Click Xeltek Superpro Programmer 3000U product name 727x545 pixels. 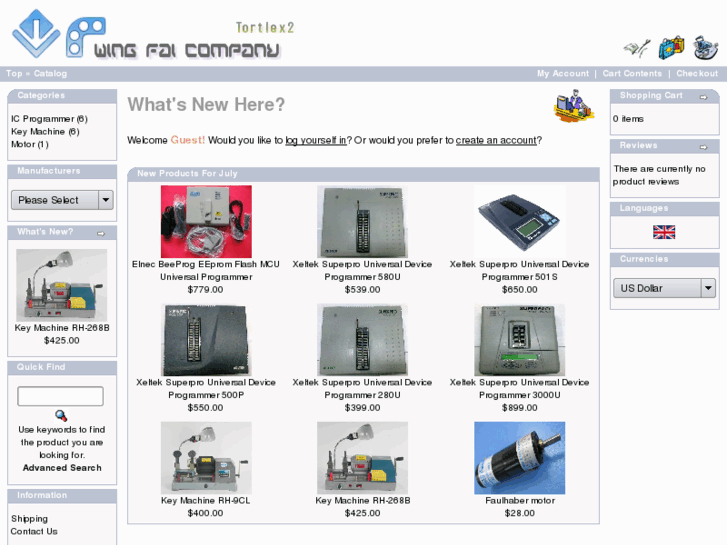(519, 389)
